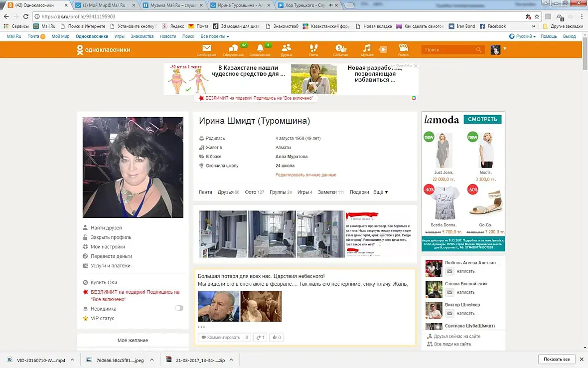Click the address bar URL

point(78,16)
